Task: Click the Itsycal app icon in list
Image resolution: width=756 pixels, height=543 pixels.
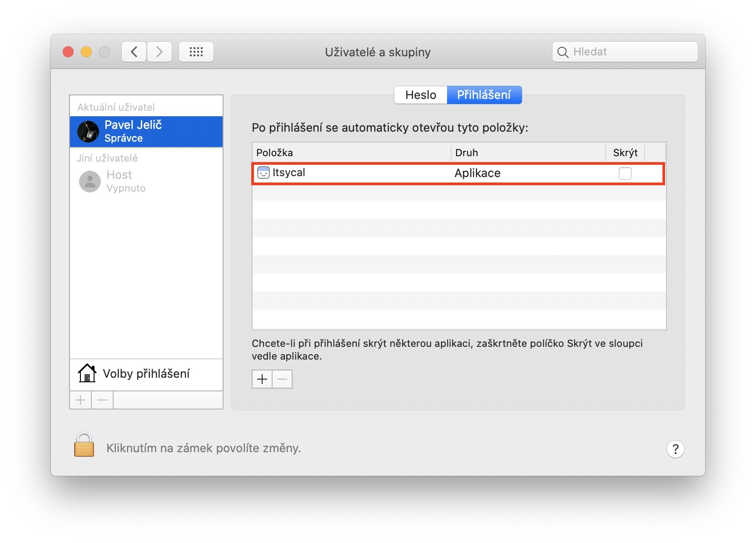Action: (x=264, y=173)
